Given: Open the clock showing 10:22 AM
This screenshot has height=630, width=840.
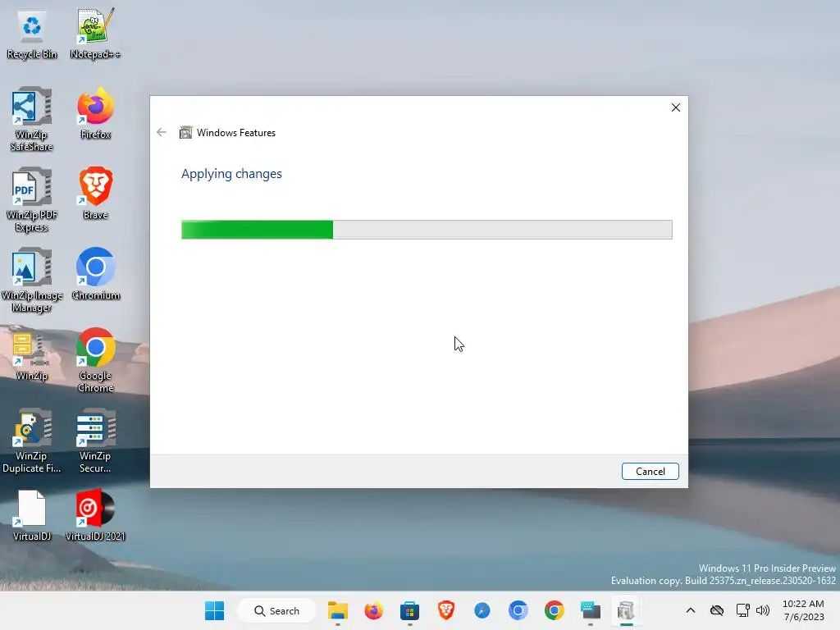Looking at the screenshot, I should coord(803,610).
